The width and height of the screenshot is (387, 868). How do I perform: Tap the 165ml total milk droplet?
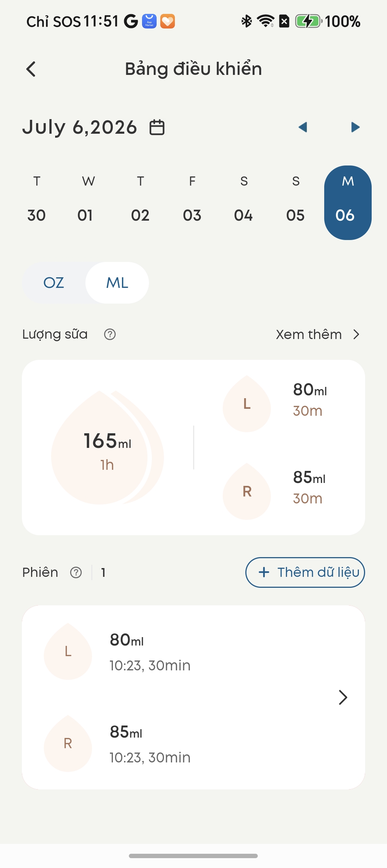pyautogui.click(x=107, y=448)
